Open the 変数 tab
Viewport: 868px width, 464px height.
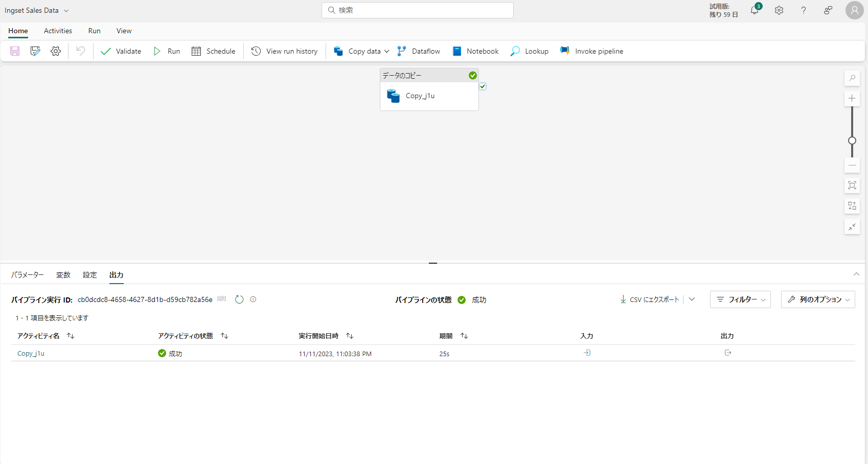coord(63,275)
